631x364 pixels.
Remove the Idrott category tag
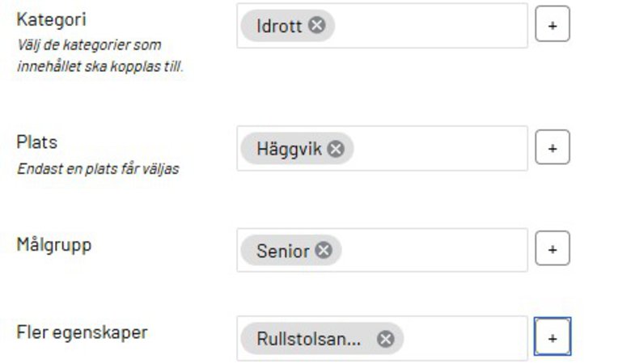click(x=317, y=26)
